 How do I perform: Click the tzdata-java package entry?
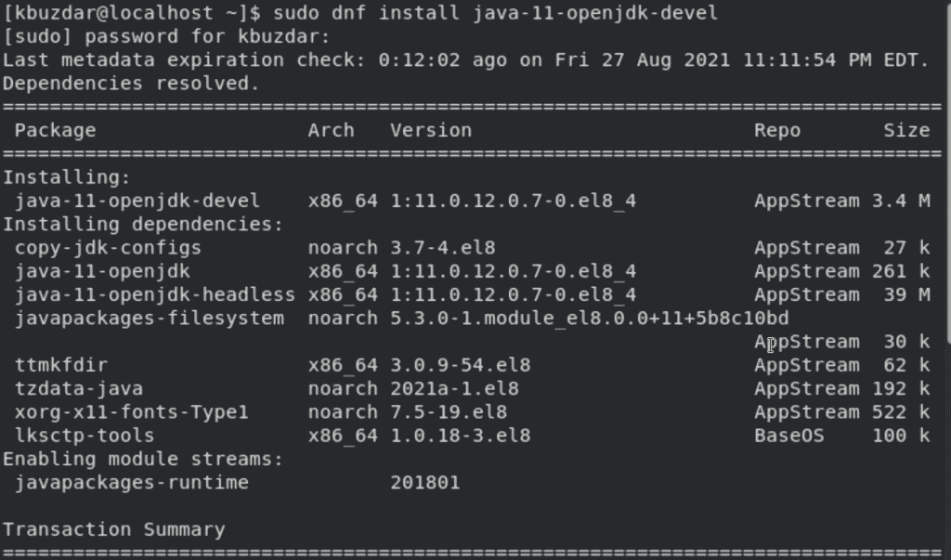[x=78, y=389]
